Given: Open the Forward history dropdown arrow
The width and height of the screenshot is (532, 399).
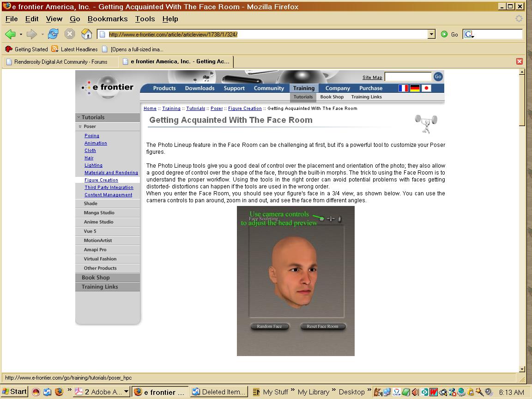Looking at the screenshot, I should (x=42, y=34).
